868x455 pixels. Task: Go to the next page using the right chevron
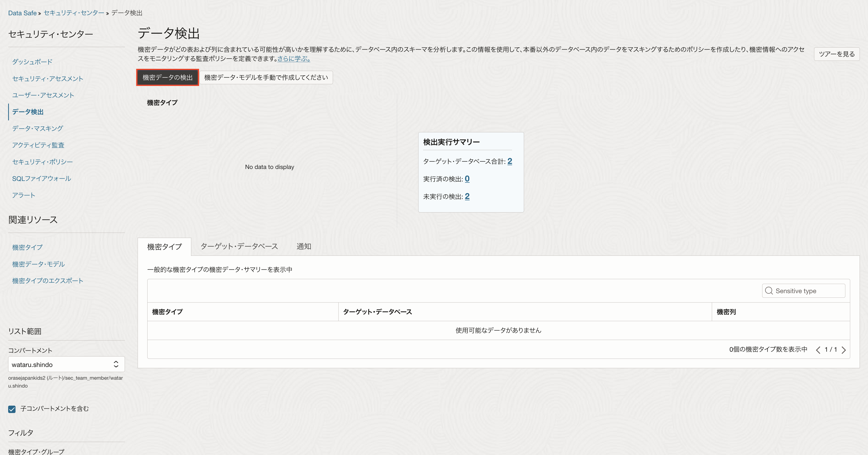tap(844, 350)
